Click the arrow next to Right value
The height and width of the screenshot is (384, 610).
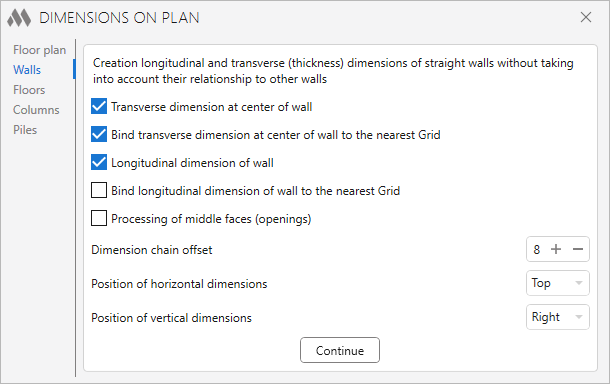578,317
